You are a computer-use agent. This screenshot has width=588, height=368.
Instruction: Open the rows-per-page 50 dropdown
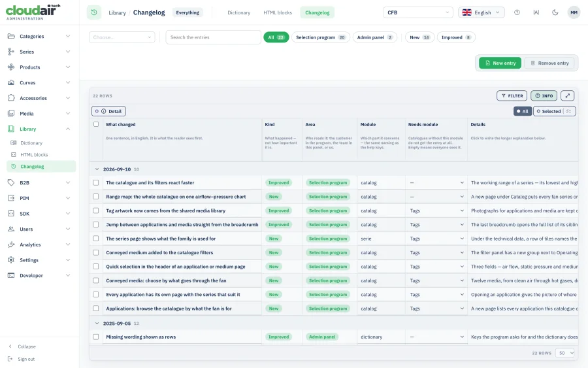coord(564,353)
